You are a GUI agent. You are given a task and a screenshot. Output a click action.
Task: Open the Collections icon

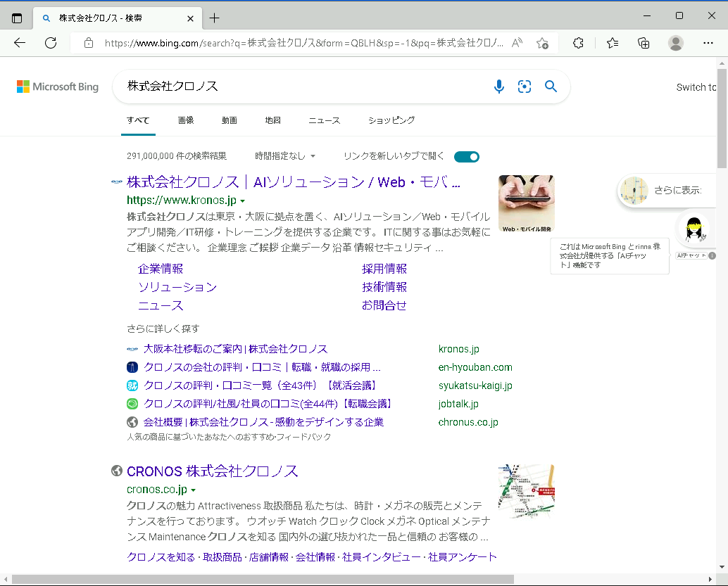click(x=644, y=43)
